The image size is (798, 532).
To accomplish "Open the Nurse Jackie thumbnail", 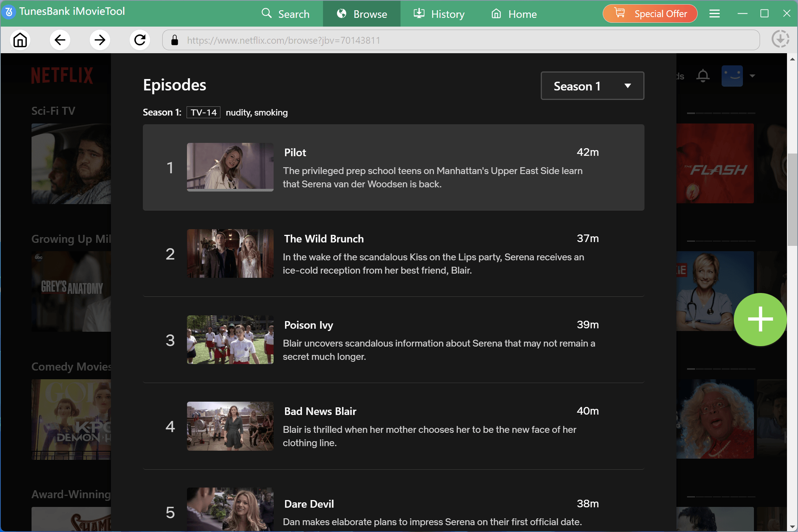I will point(715,291).
